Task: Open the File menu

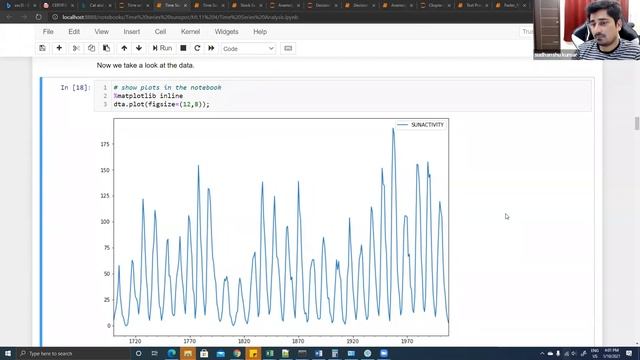Action: 48,31
